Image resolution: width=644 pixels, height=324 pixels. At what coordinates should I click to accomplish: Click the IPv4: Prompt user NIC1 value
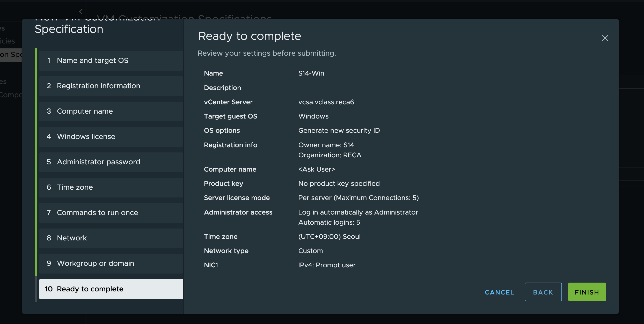click(x=327, y=265)
